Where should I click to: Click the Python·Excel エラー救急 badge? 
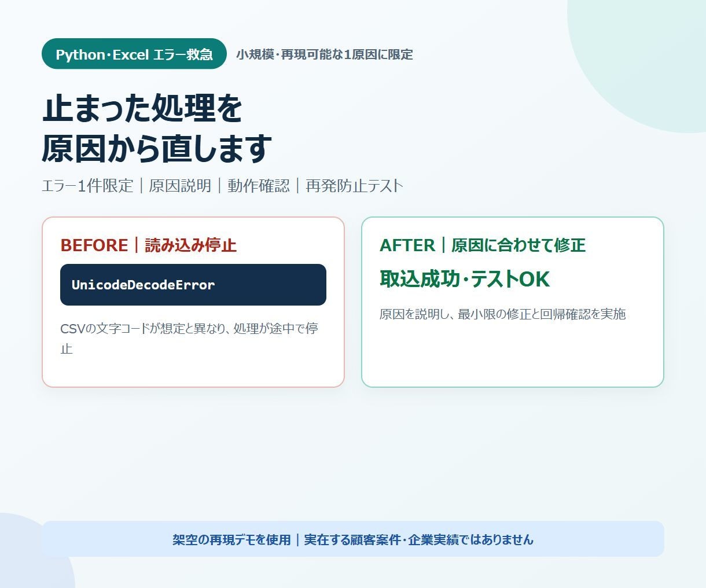[x=134, y=54]
